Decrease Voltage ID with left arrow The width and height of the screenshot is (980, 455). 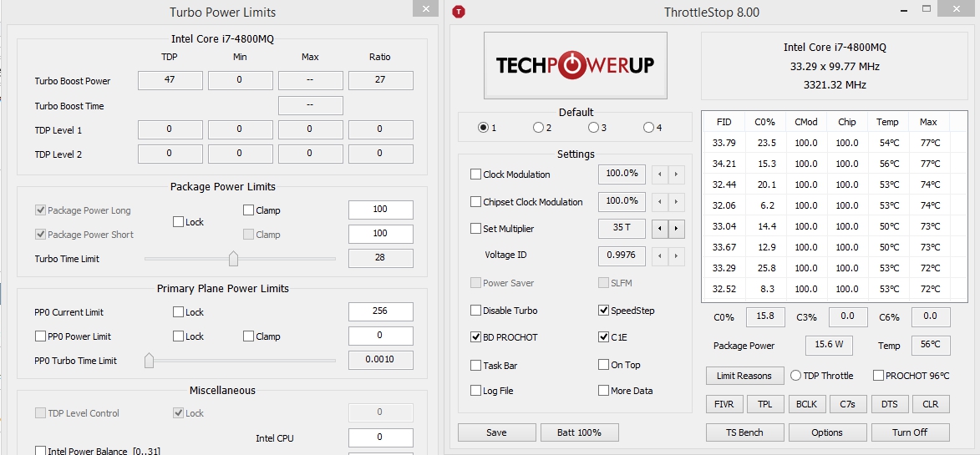point(660,256)
